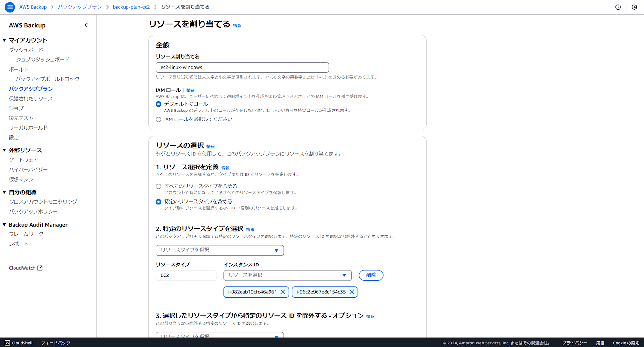Select すべてのリソースタイプを含める radio option
This screenshot has width=644, height=347.
point(158,186)
